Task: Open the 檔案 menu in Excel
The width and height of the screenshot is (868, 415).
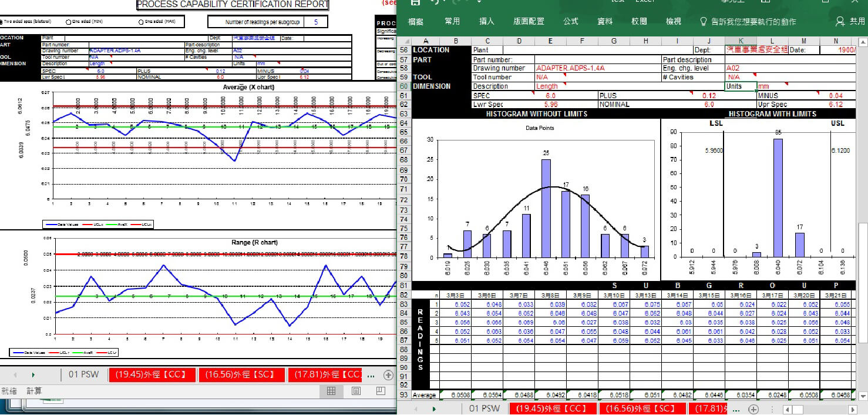Action: (x=416, y=21)
